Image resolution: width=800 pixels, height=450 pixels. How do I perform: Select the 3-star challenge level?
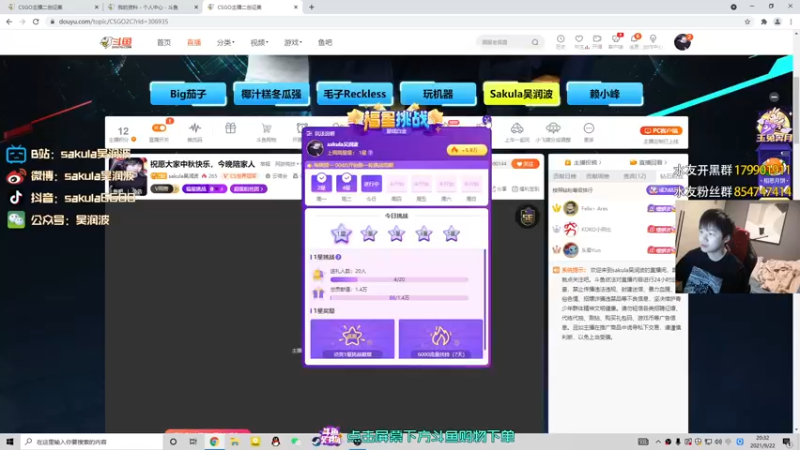[x=396, y=234]
